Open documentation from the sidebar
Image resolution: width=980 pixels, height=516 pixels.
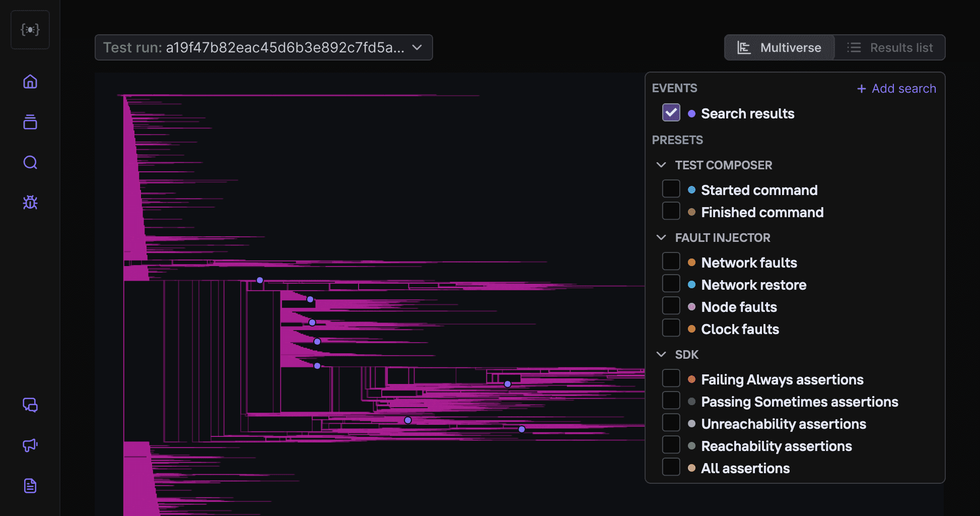click(30, 486)
